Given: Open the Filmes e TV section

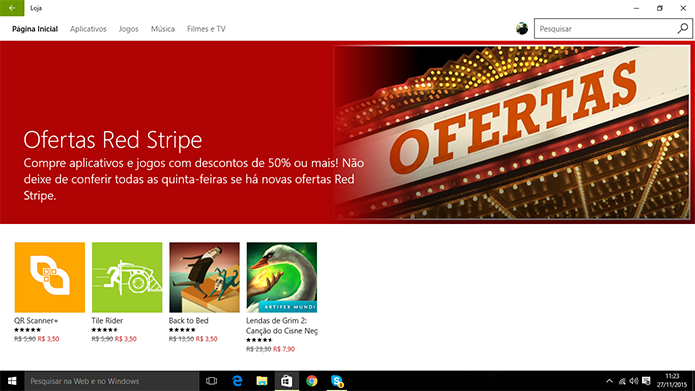Looking at the screenshot, I should tap(206, 29).
